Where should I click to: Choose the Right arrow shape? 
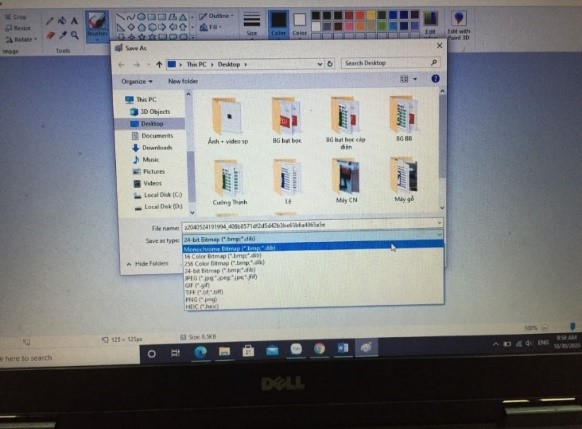point(162,27)
